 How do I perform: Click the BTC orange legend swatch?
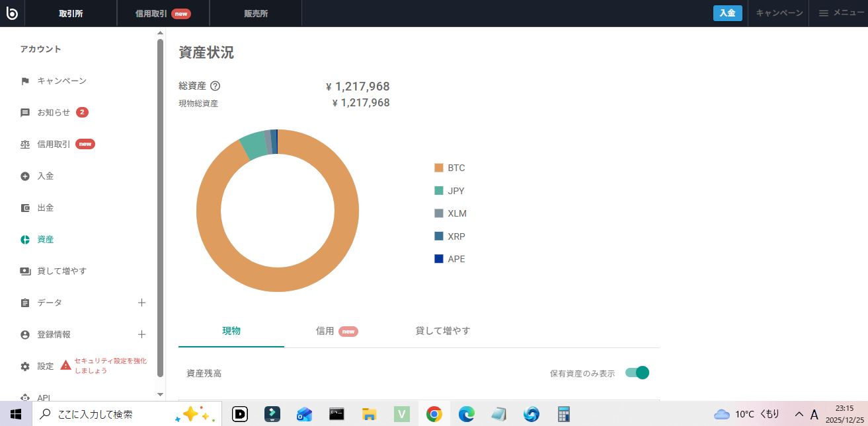[x=438, y=168]
